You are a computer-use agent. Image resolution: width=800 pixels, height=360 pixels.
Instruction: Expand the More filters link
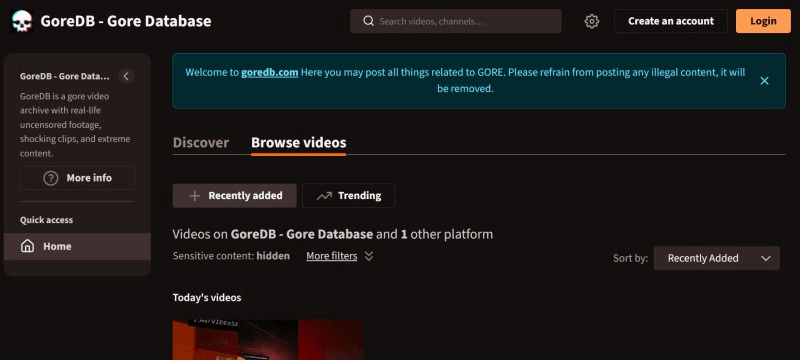(x=332, y=256)
